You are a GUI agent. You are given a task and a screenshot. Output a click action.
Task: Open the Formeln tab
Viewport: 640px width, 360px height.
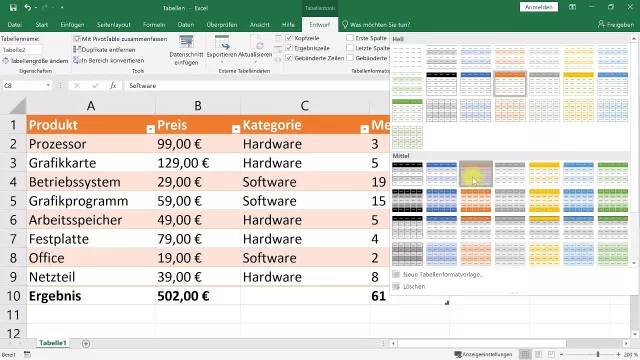point(154,24)
